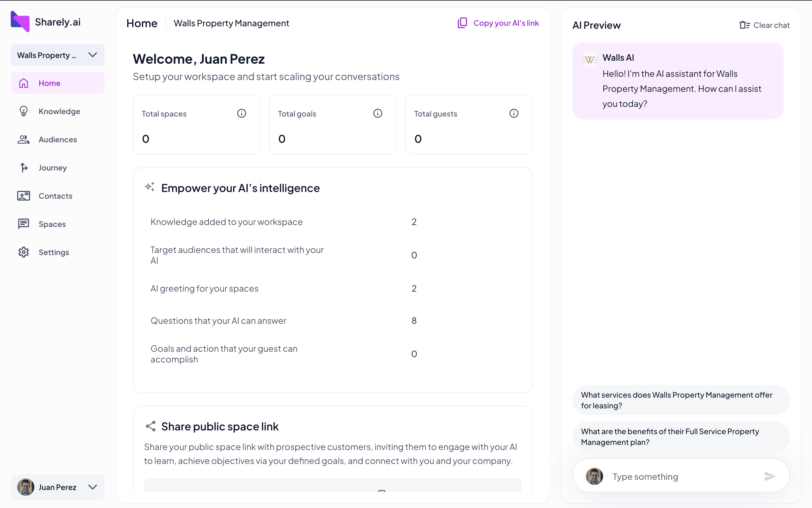Click the copy icon beside AI's link
The height and width of the screenshot is (508, 812).
coord(462,23)
